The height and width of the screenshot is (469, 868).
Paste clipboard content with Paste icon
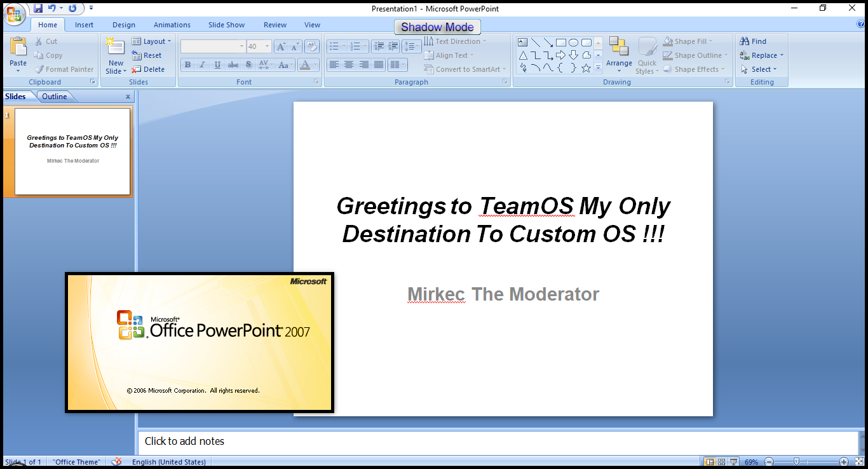tap(18, 48)
